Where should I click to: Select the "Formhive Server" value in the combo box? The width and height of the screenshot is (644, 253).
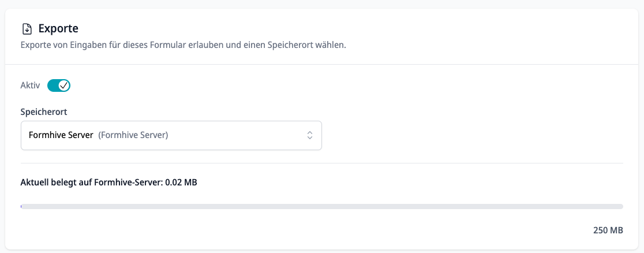[x=61, y=135]
